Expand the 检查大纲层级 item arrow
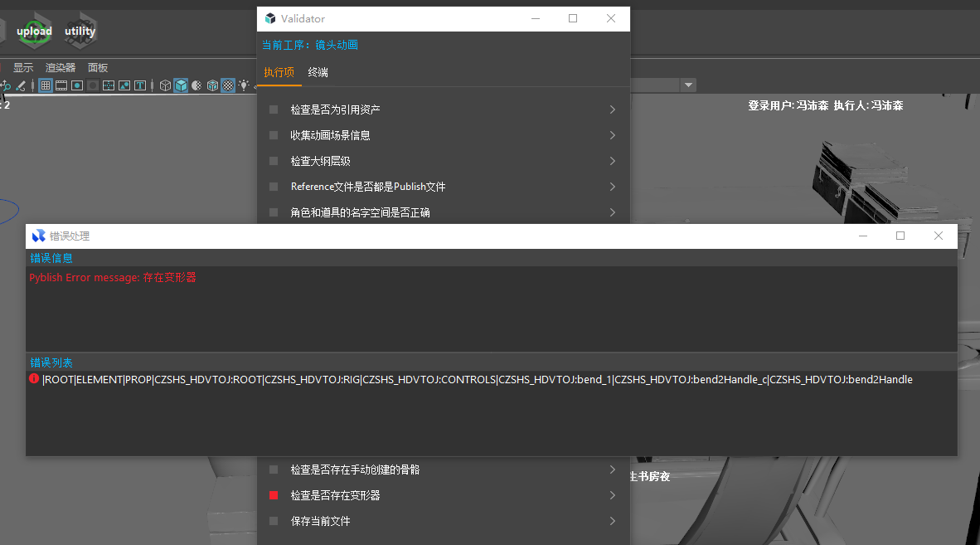This screenshot has height=545, width=980. click(612, 161)
